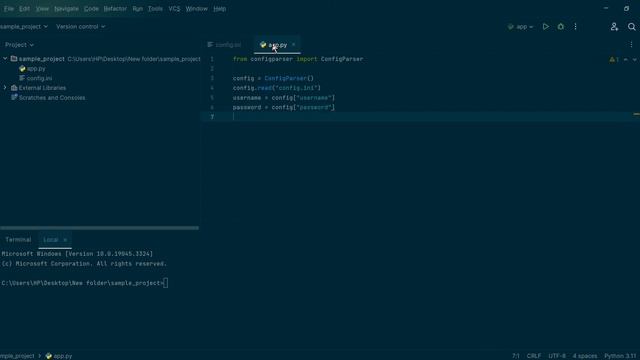Change the CRLF line separator
The width and height of the screenshot is (640, 360).
(533, 356)
